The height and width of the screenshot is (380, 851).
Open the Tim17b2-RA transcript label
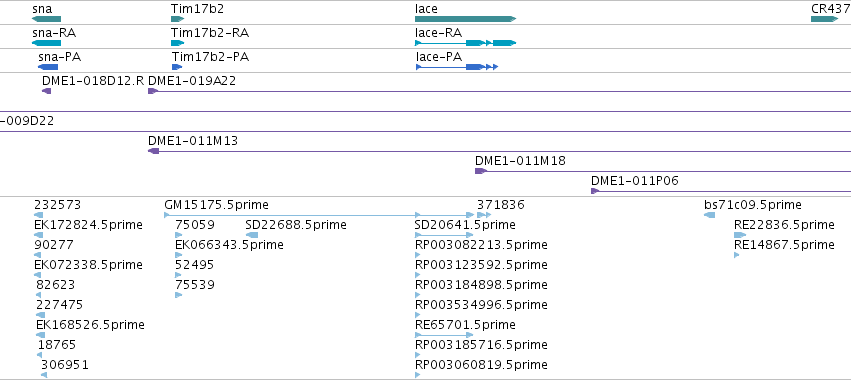point(210,33)
